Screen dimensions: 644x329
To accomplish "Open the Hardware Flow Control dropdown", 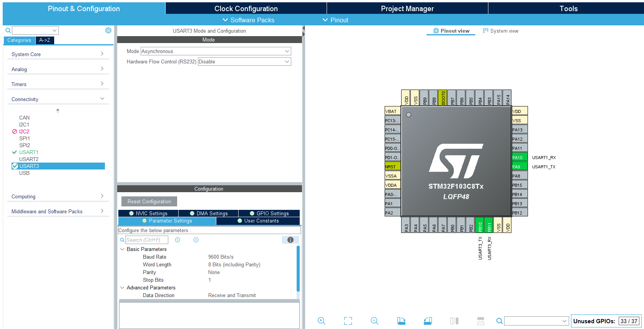I will [244, 61].
